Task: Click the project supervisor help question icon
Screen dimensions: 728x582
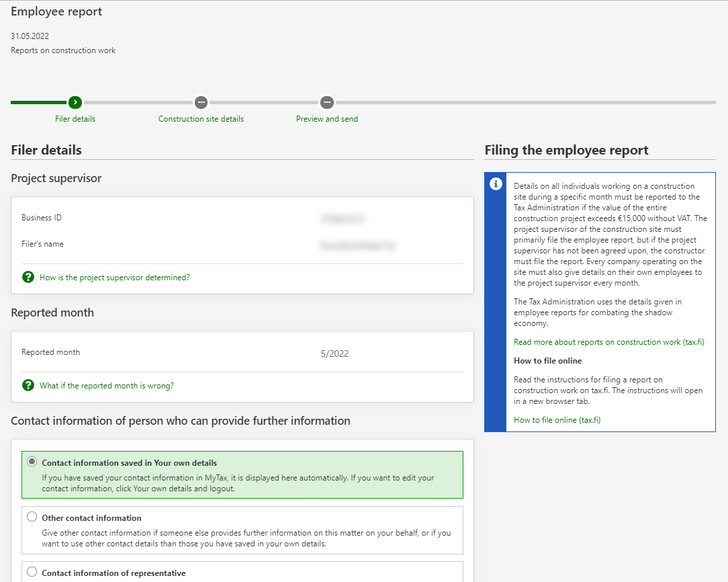Action: click(28, 277)
